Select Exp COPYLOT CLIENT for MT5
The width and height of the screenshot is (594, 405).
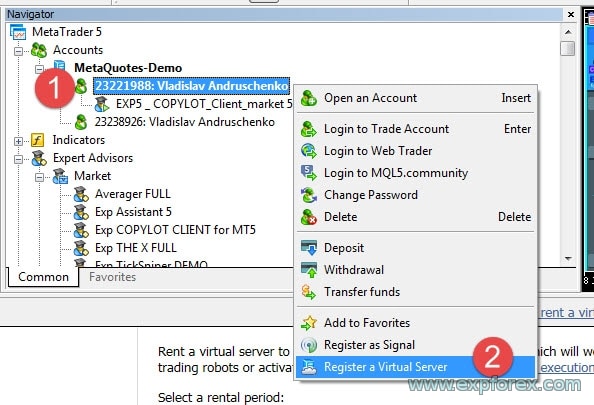(175, 230)
